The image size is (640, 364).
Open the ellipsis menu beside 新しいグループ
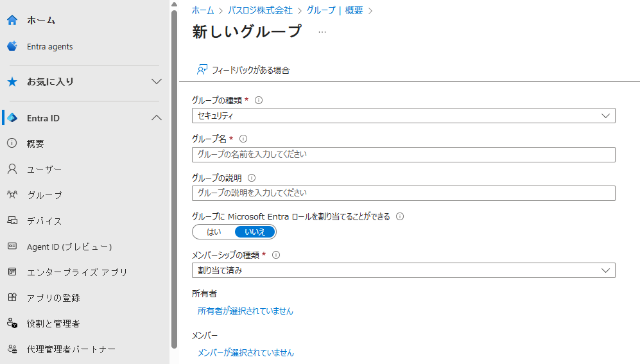point(322,32)
